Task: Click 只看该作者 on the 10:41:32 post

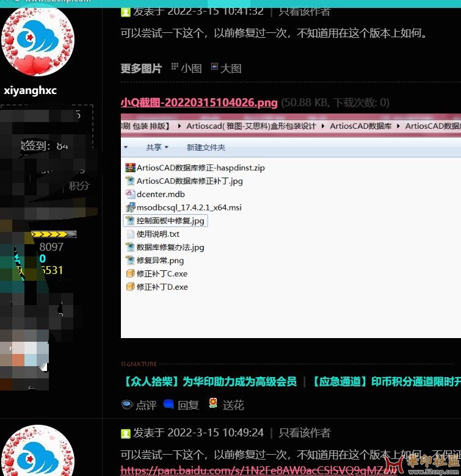Action: (304, 12)
